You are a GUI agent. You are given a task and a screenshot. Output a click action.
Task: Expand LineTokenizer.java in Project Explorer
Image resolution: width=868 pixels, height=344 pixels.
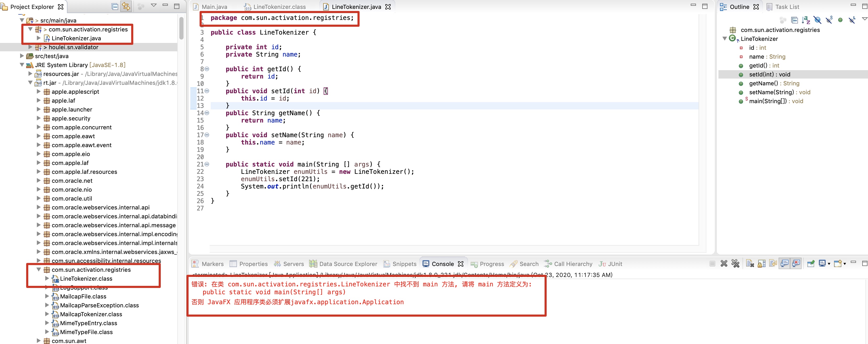38,38
